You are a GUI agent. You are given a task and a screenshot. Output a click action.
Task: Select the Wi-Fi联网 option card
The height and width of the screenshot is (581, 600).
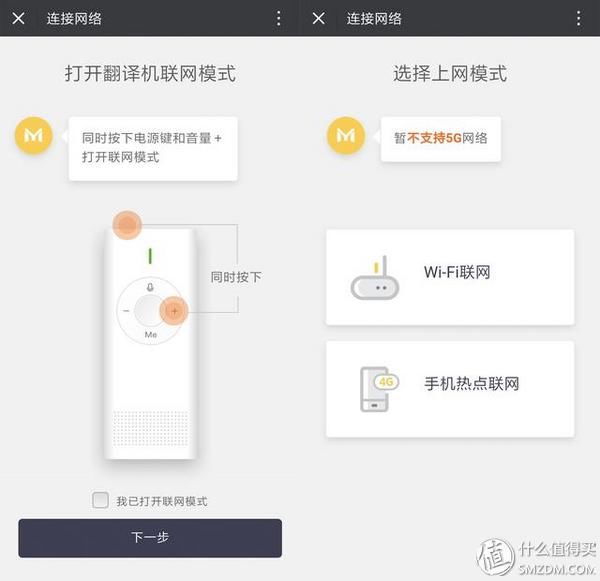click(450, 277)
